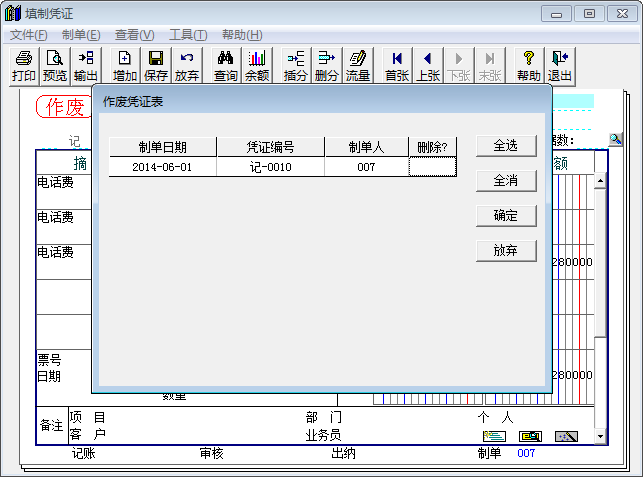Click voucher scrollbar up arrow

pos(600,180)
